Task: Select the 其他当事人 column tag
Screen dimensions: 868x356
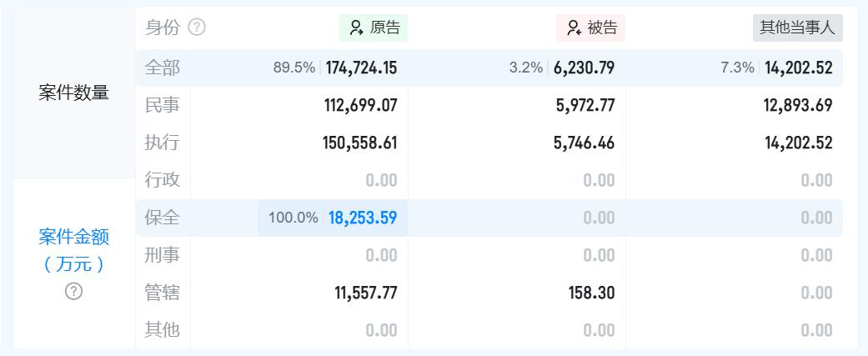Action: point(797,28)
